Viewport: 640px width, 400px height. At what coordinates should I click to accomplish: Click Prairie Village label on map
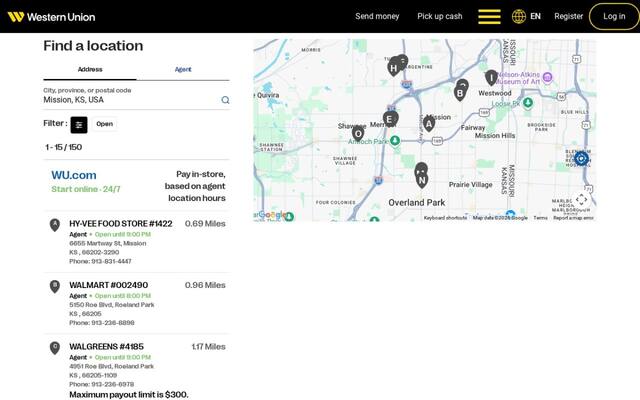[x=471, y=184]
